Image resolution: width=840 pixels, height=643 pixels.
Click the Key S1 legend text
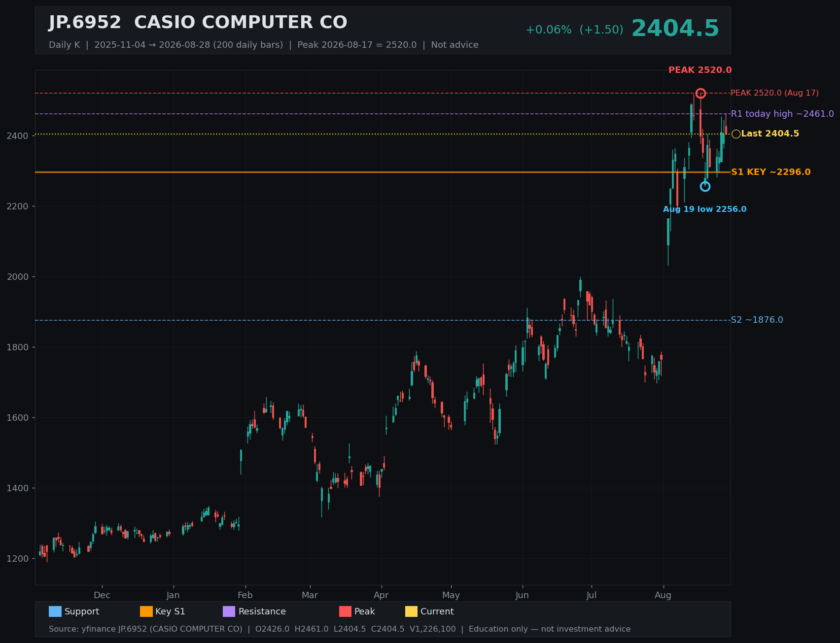[x=171, y=611]
